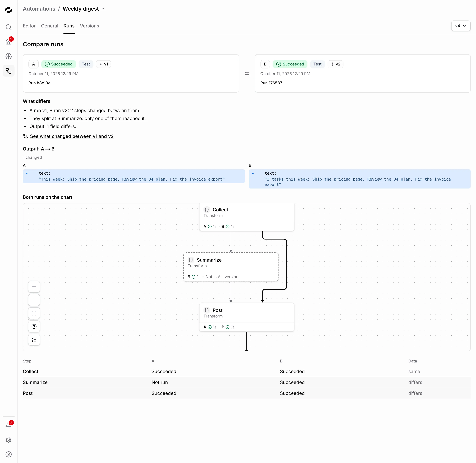Switch to the Versions tab
Screen dimensions: 476x463
click(x=89, y=26)
